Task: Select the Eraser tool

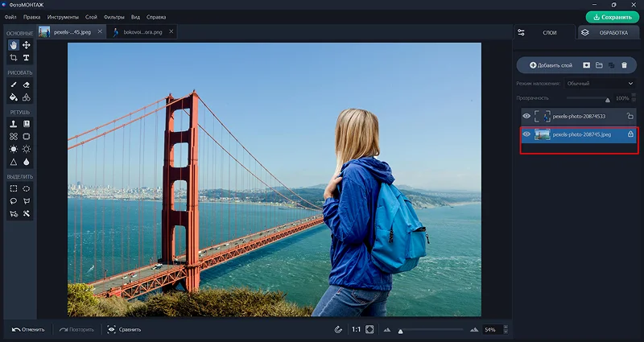Action: click(27, 84)
